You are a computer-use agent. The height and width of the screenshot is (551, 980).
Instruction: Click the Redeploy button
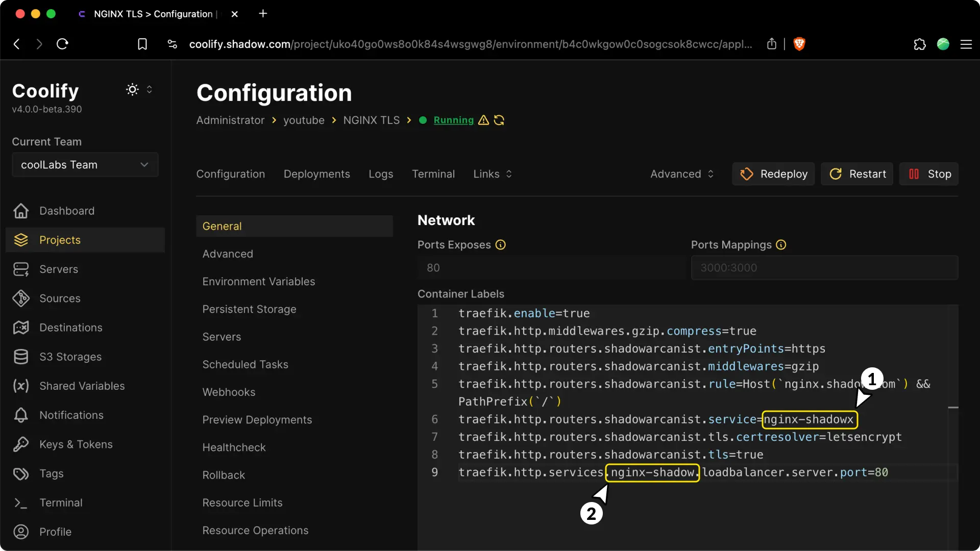pyautogui.click(x=773, y=174)
